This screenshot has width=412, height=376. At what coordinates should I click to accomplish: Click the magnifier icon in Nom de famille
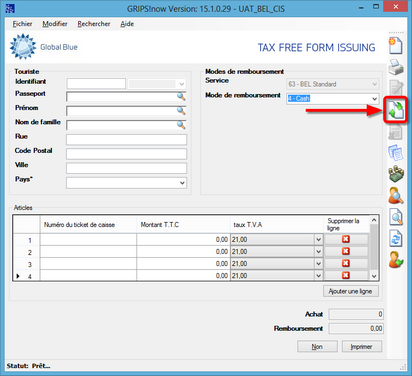(181, 125)
